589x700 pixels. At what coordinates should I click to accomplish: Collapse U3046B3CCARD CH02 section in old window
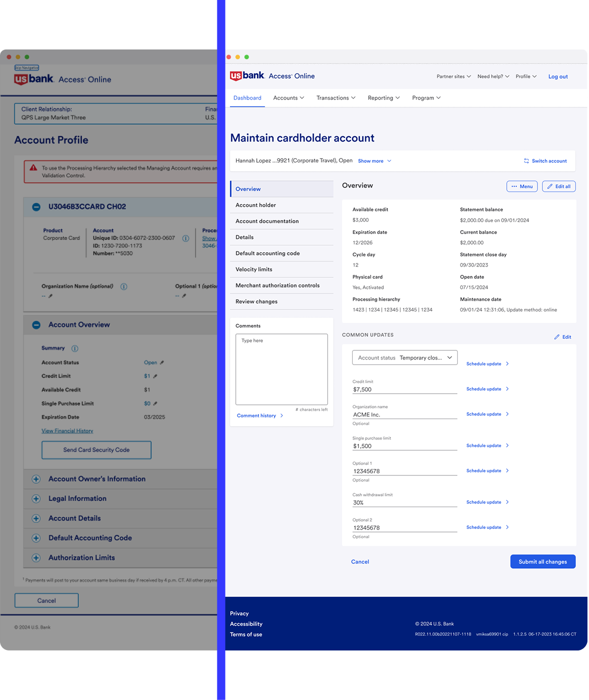point(36,207)
